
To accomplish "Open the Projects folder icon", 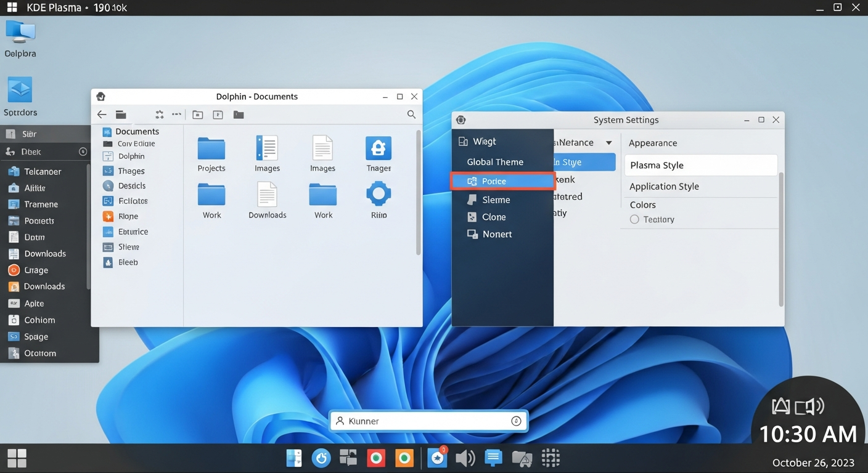I will [211, 148].
